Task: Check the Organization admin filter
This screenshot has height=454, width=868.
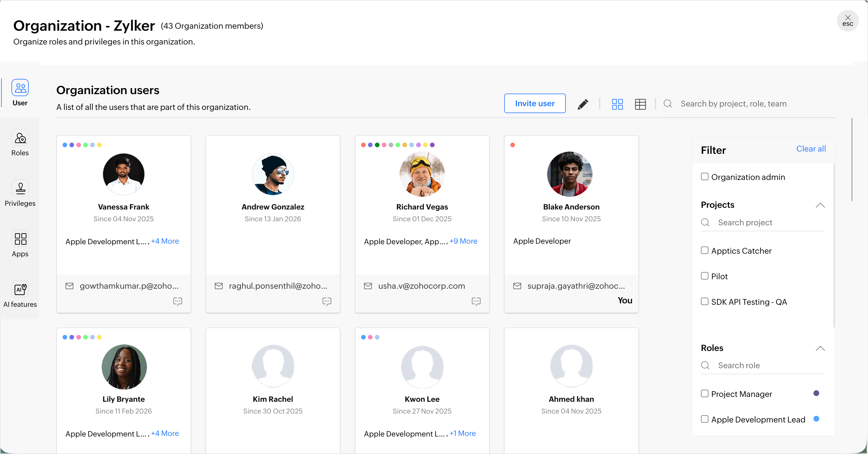Action: (x=704, y=177)
